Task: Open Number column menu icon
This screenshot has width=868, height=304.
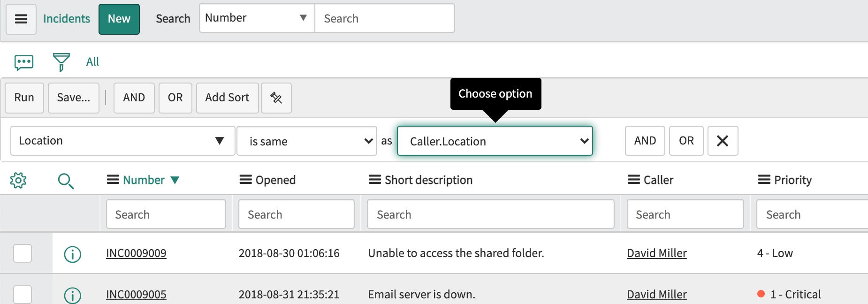Action: click(x=113, y=180)
